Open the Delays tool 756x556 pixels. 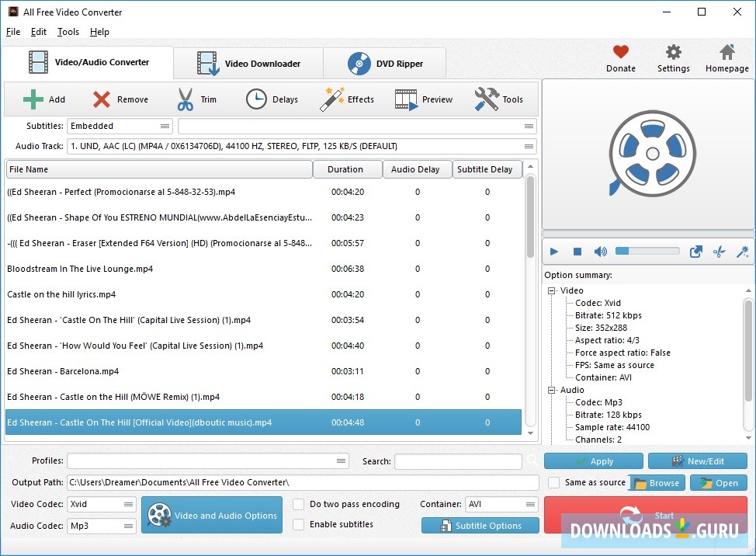coord(255,99)
